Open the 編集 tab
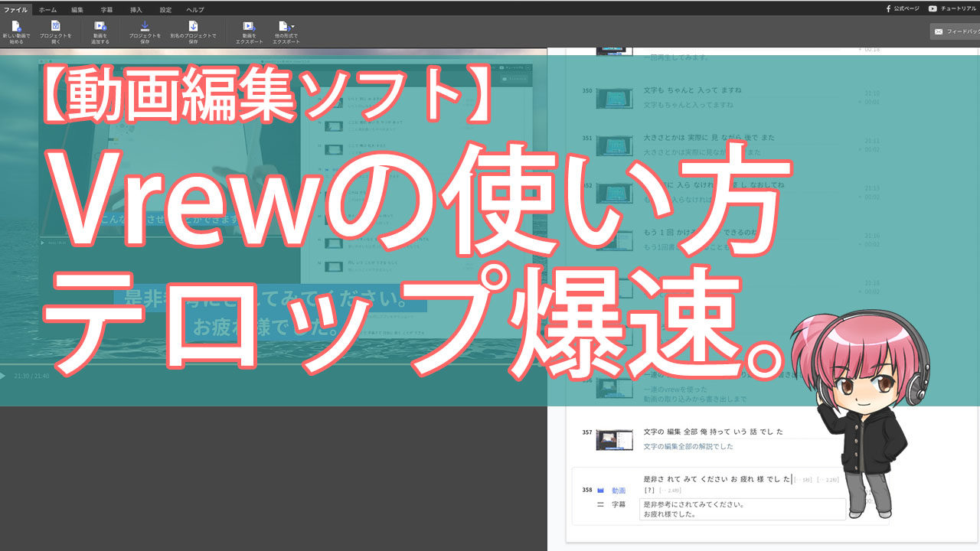Screen dimensions: 980x551 (x=77, y=9)
